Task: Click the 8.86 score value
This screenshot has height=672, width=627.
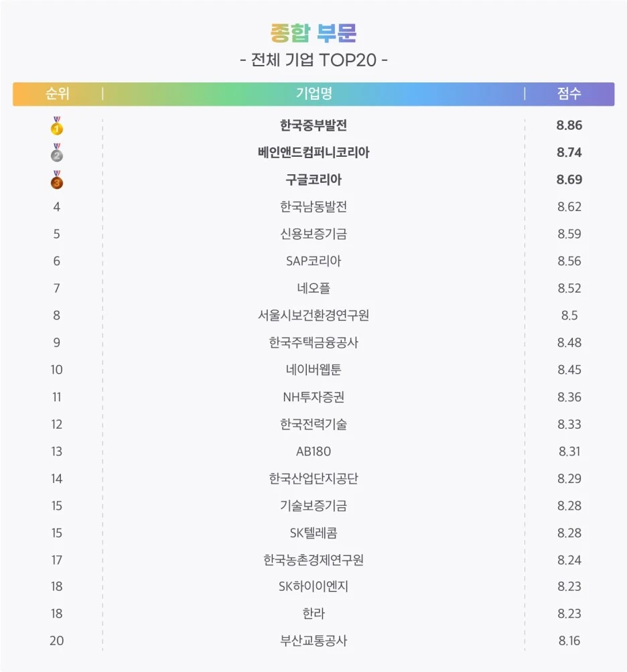Action: pos(569,125)
